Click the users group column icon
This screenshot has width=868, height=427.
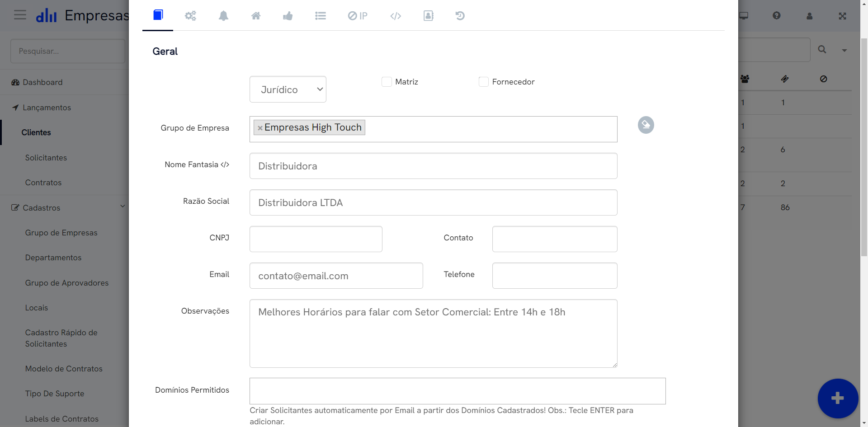tap(745, 79)
